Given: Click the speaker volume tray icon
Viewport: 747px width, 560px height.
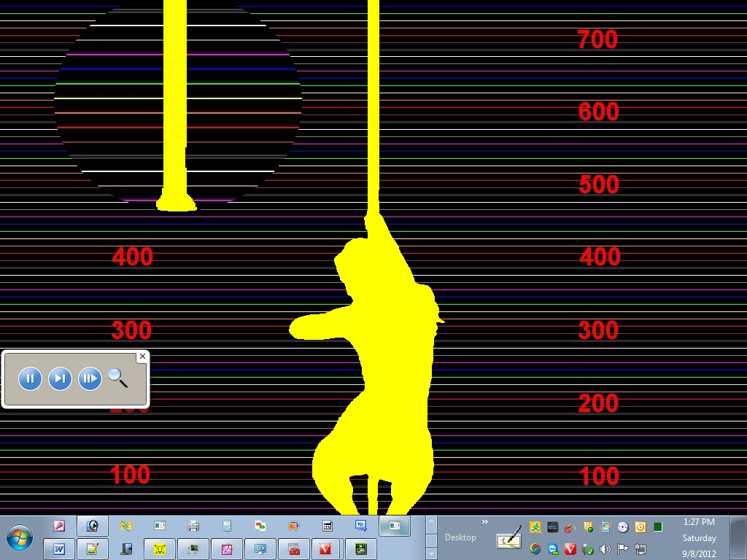Looking at the screenshot, I should point(605,549).
